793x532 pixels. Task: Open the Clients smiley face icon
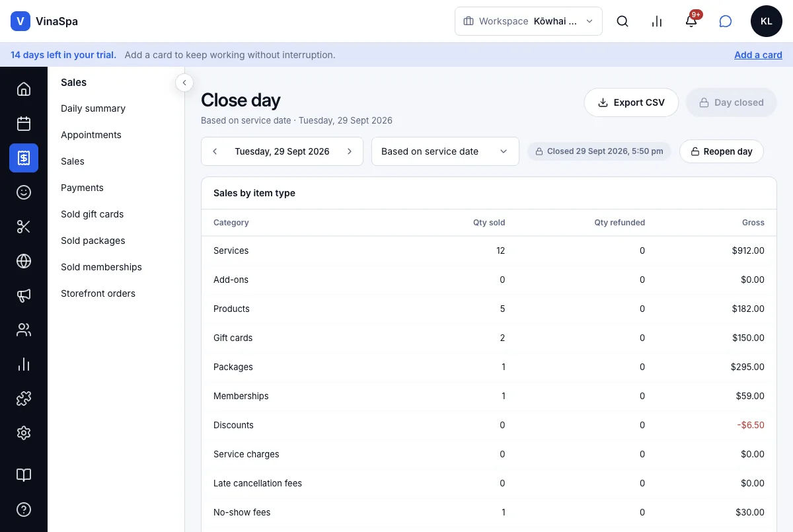coord(24,192)
